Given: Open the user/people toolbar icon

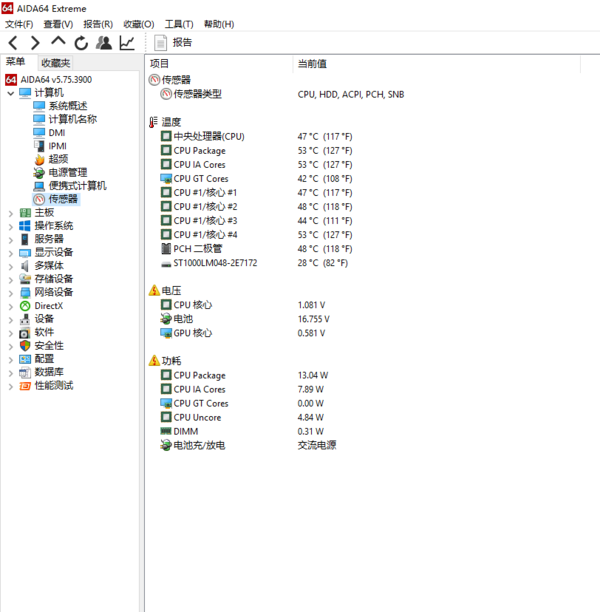Looking at the screenshot, I should [104, 43].
